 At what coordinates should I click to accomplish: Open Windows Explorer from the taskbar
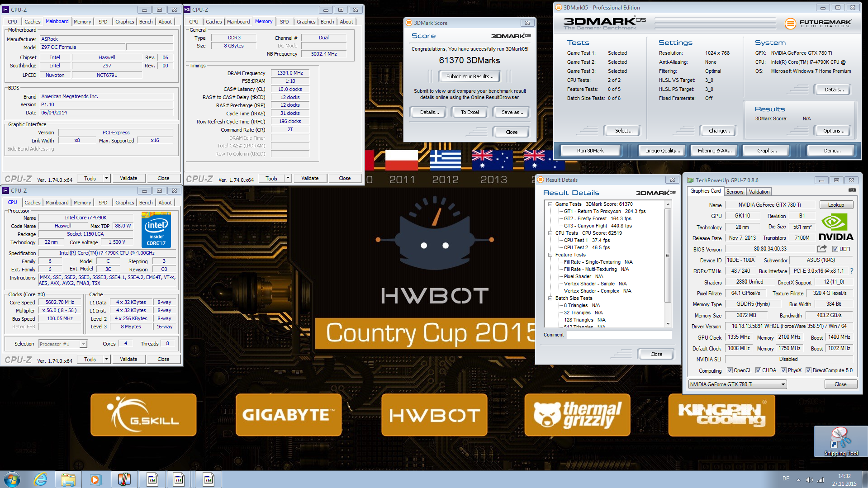[68, 479]
